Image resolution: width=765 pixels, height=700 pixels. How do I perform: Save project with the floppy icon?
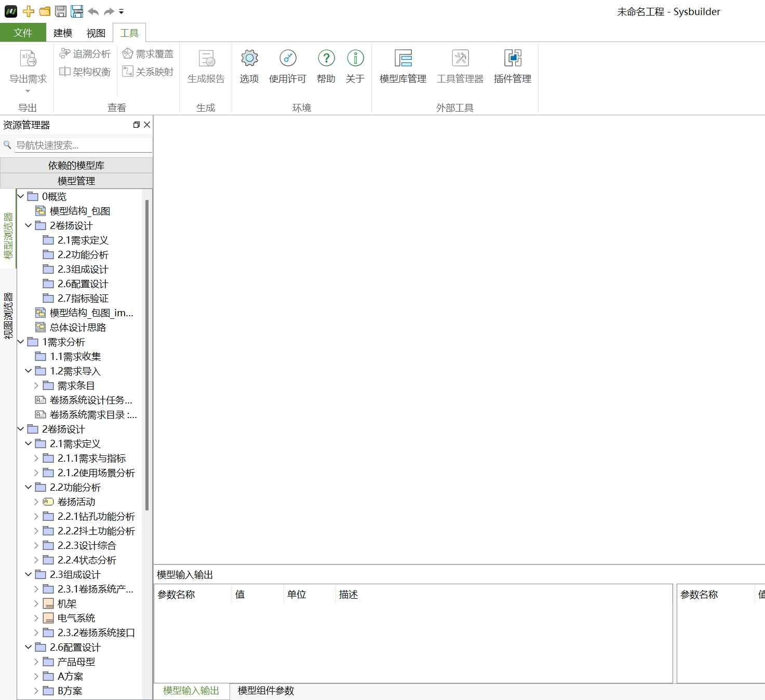[61, 11]
